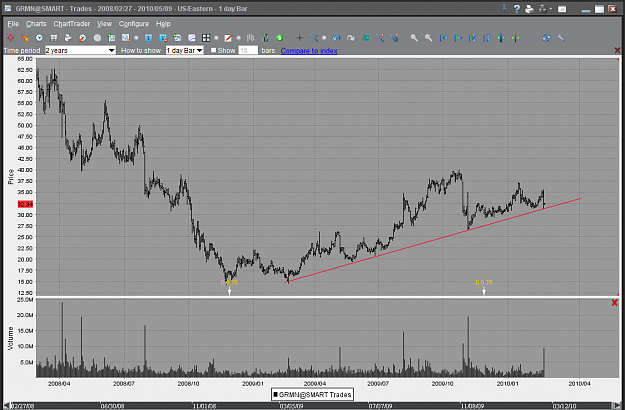Image resolution: width=625 pixels, height=410 pixels.
Task: Open the wrench settings icon
Action: tap(561, 38)
